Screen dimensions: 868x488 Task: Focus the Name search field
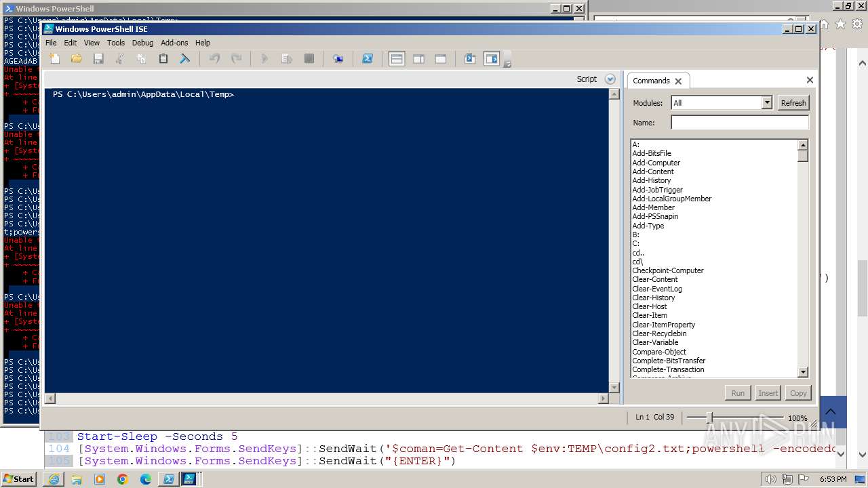click(x=740, y=123)
